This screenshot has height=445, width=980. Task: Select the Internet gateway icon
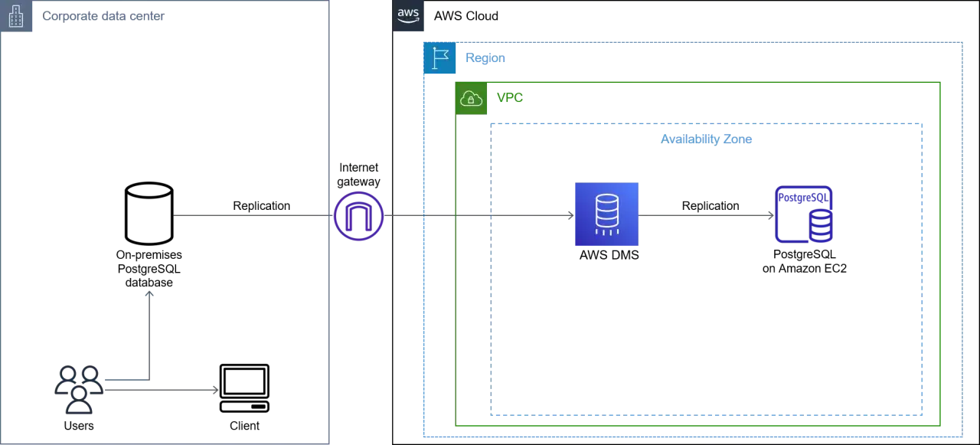pos(359,215)
